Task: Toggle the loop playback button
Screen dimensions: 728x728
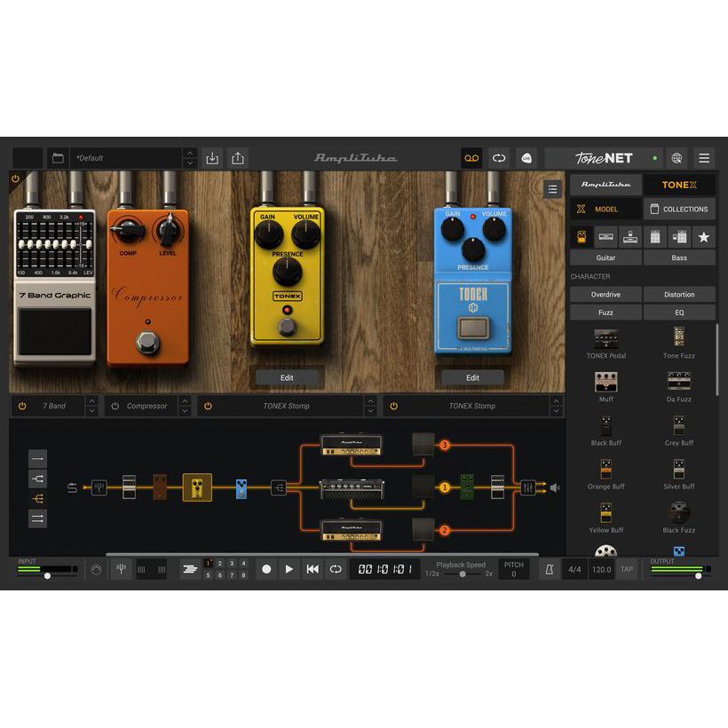Action: point(336,569)
